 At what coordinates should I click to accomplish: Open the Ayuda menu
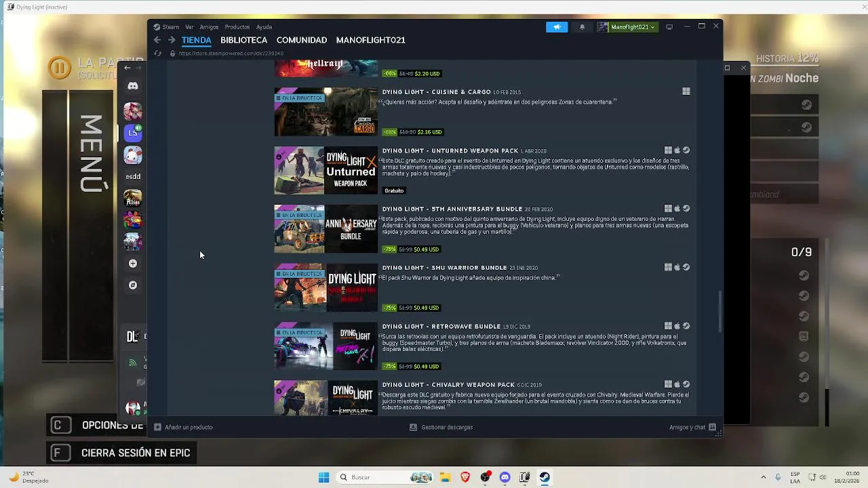(264, 27)
